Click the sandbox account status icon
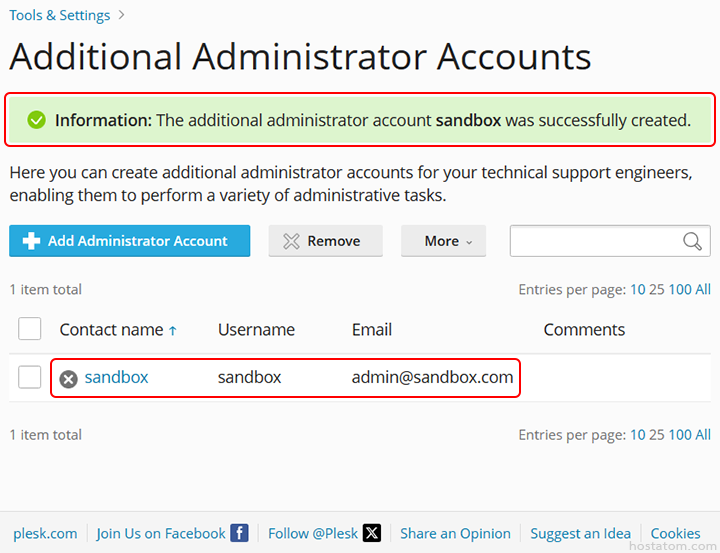This screenshot has height=553, width=720. 68,378
